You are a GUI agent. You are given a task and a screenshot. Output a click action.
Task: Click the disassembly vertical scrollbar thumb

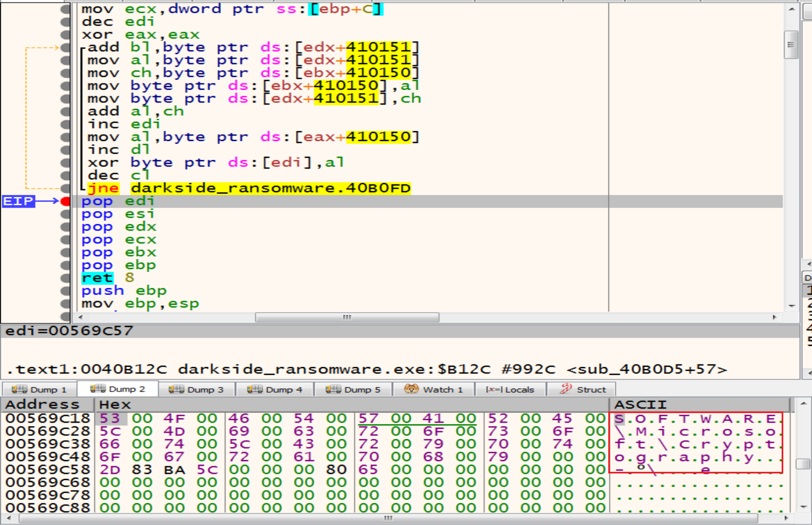(791, 45)
